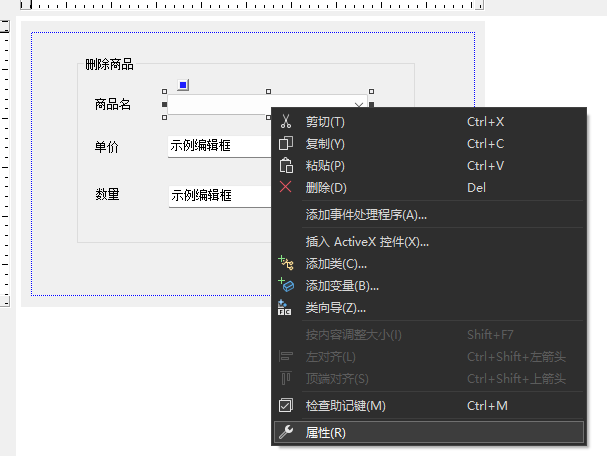Choose 复制(Y) from context menu

tap(429, 144)
